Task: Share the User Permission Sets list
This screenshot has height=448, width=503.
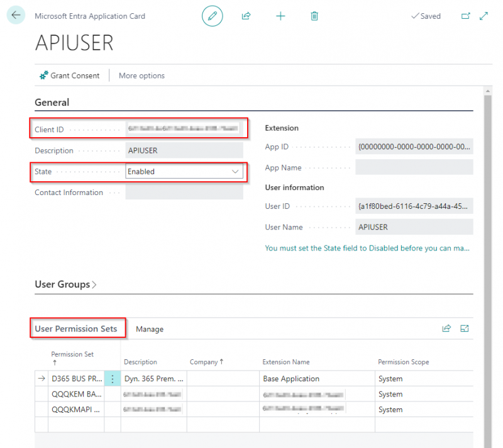Action: (x=446, y=328)
